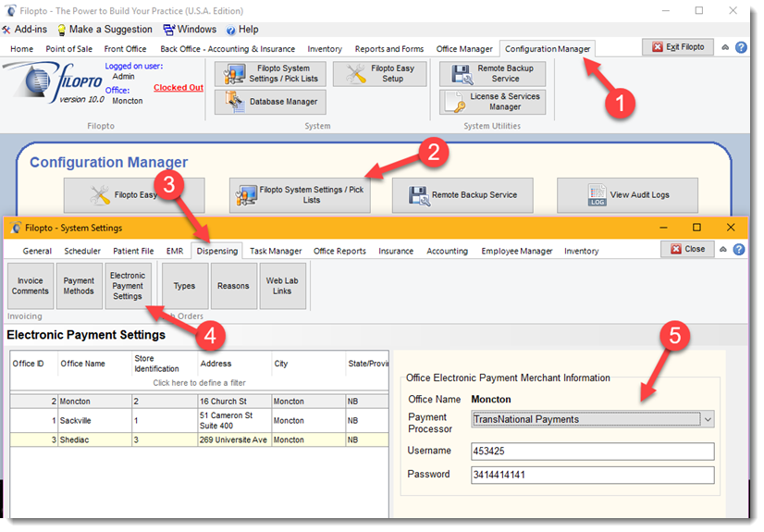Click the Password input field
This screenshot has height=532, width=764.
point(593,475)
